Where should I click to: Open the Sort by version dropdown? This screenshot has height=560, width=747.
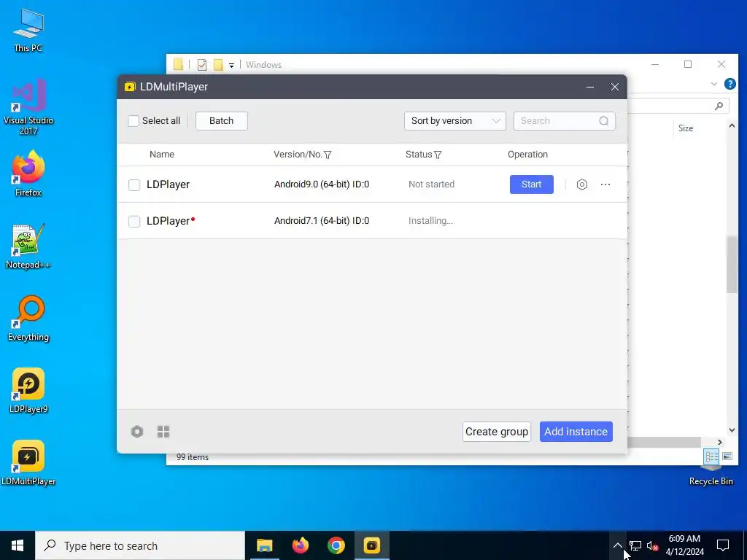(455, 121)
